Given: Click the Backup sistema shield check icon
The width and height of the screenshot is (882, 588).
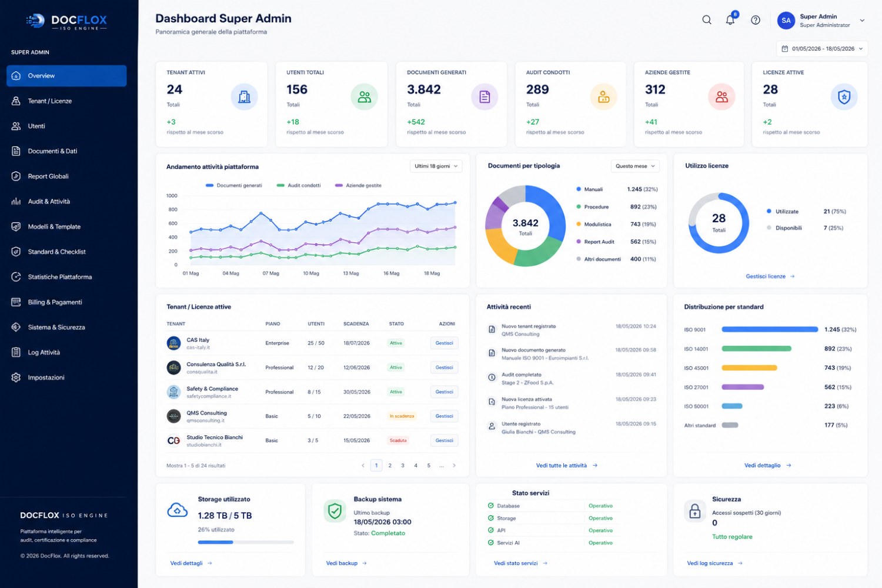Looking at the screenshot, I should click(335, 511).
